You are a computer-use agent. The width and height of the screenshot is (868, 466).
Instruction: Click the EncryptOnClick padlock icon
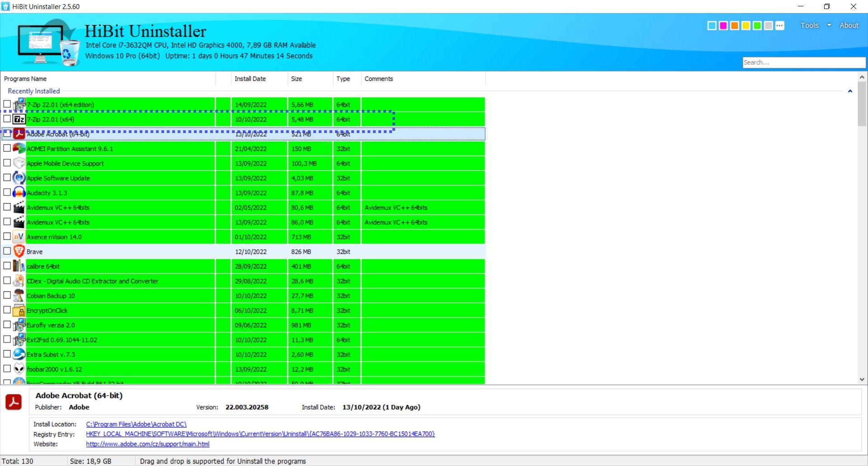pyautogui.click(x=19, y=310)
